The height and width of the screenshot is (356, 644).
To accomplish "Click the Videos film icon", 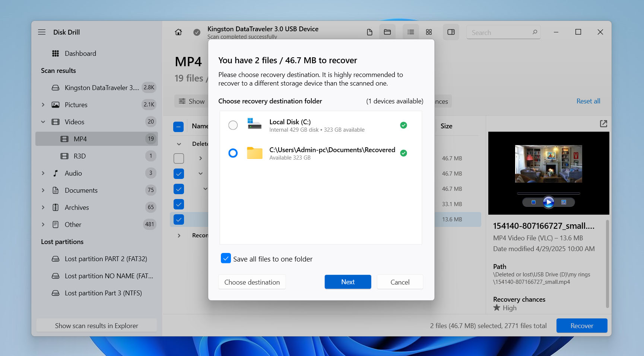I will pos(55,122).
